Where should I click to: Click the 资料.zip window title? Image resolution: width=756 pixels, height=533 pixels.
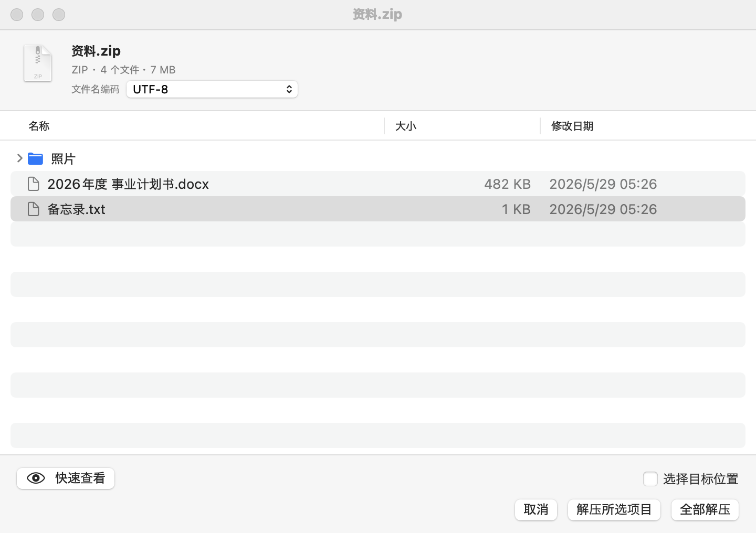pos(377,14)
